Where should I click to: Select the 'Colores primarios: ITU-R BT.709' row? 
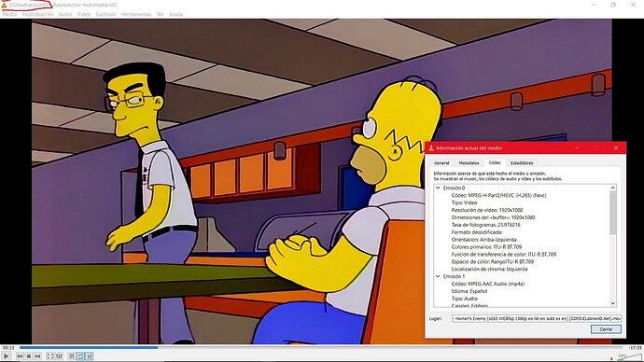click(486, 247)
